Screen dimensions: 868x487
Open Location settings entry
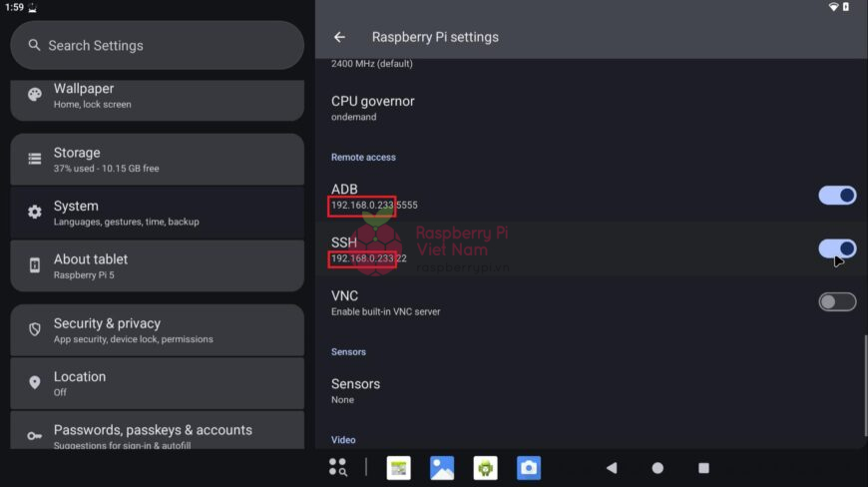tap(157, 383)
